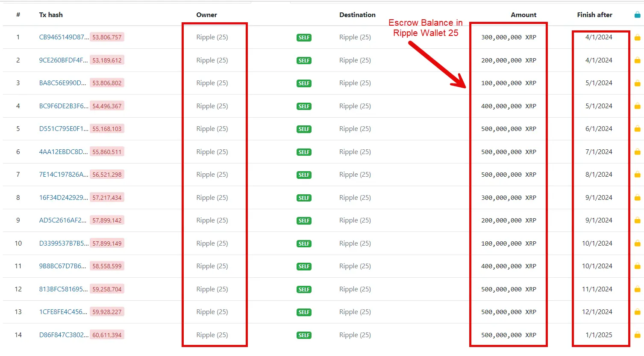Click ledger badge 54,496,367

click(107, 106)
